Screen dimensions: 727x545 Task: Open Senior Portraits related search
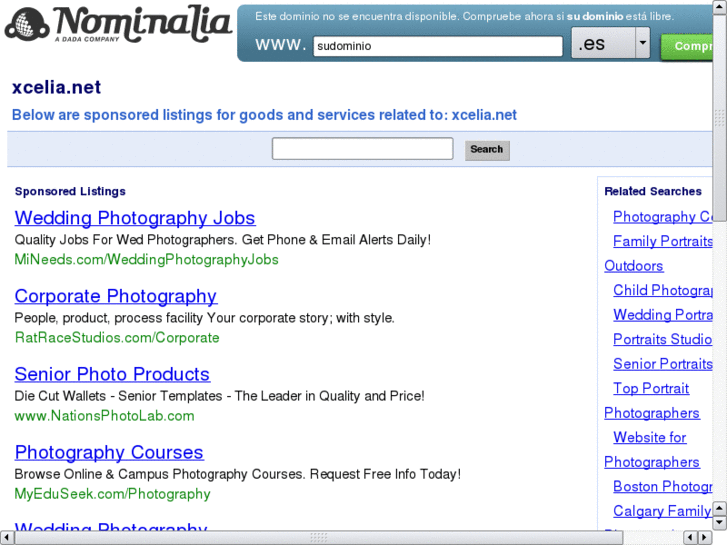pyautogui.click(x=663, y=364)
